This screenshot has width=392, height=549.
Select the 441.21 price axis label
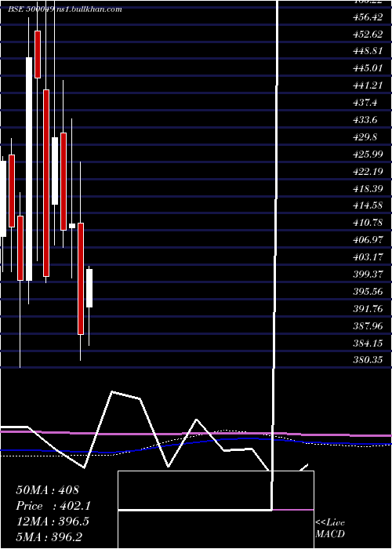[368, 85]
